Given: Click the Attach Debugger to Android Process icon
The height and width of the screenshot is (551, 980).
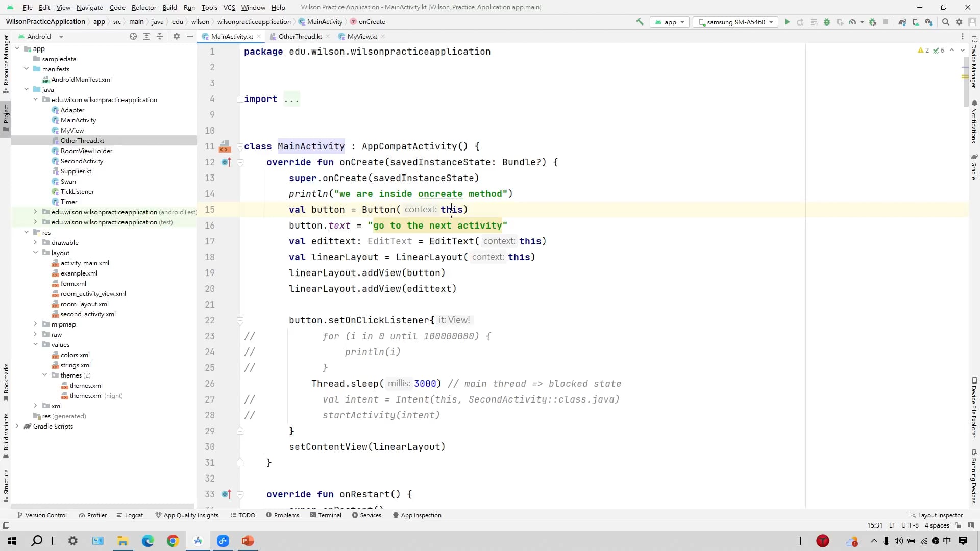Looking at the screenshot, I should click(873, 22).
